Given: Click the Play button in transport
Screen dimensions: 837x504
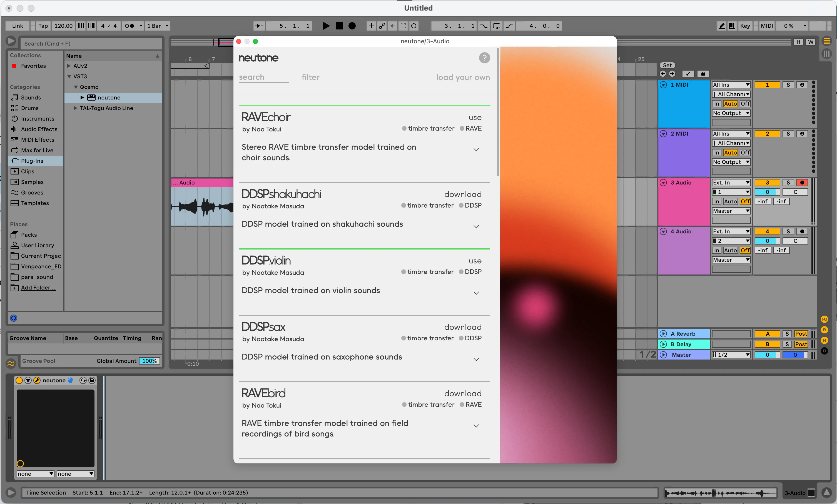Looking at the screenshot, I should 326,26.
